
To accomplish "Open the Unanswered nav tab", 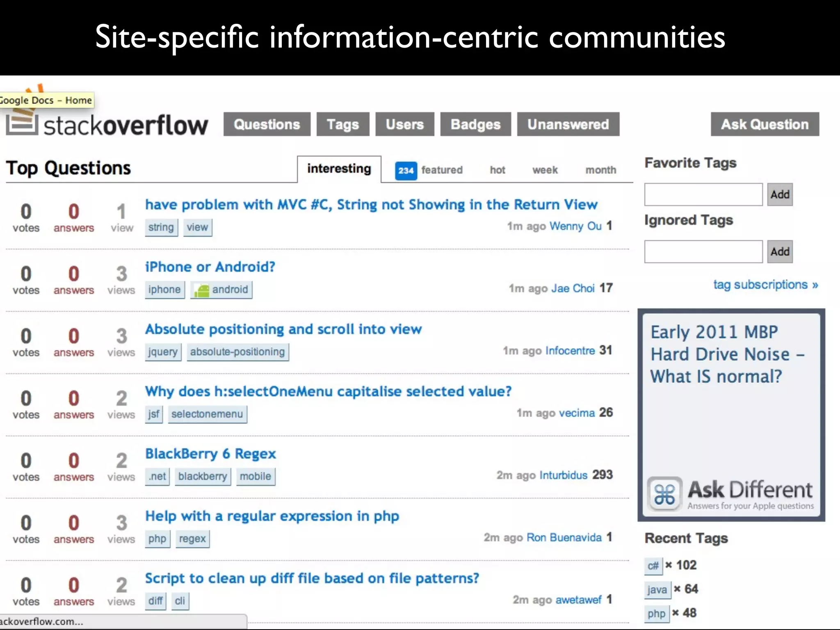I will pyautogui.click(x=568, y=124).
